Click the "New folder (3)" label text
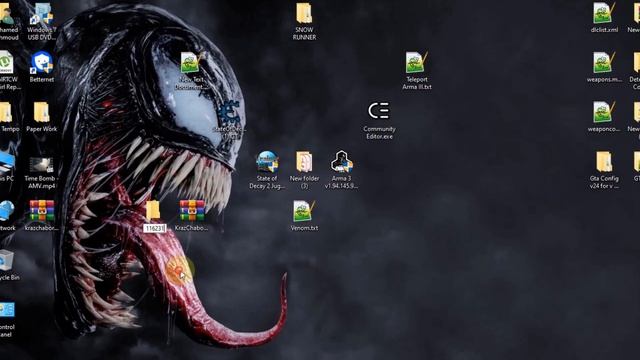 [304, 182]
